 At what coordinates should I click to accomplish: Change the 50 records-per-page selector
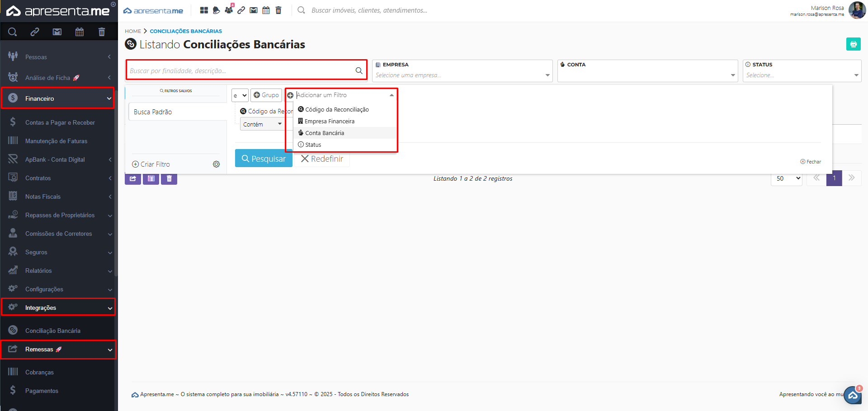tap(786, 178)
